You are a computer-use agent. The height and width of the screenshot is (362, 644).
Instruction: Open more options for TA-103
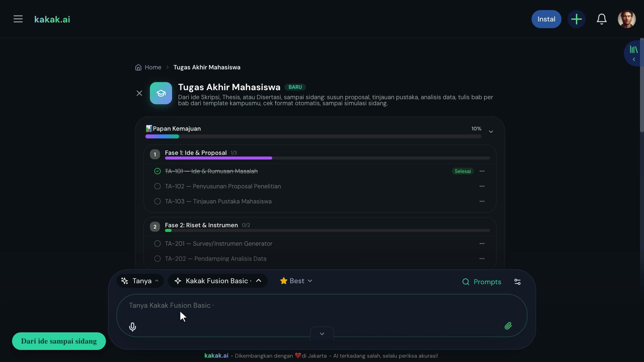click(x=482, y=201)
